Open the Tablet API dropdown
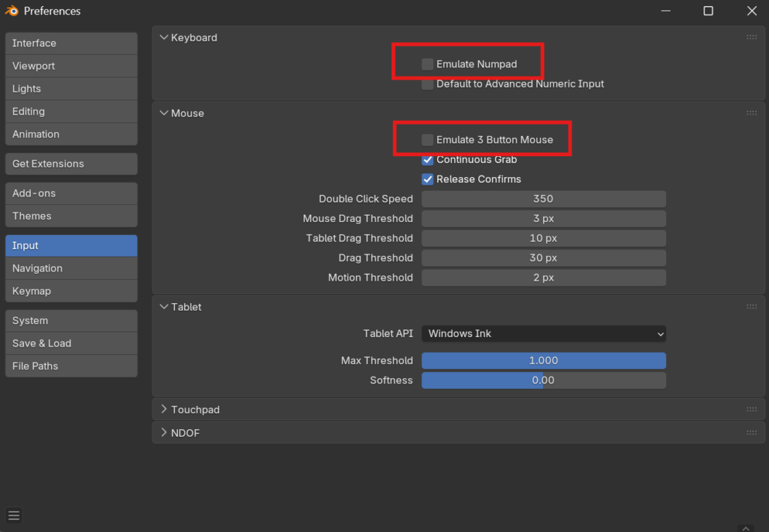Viewport: 769px width, 532px height. 543,334
